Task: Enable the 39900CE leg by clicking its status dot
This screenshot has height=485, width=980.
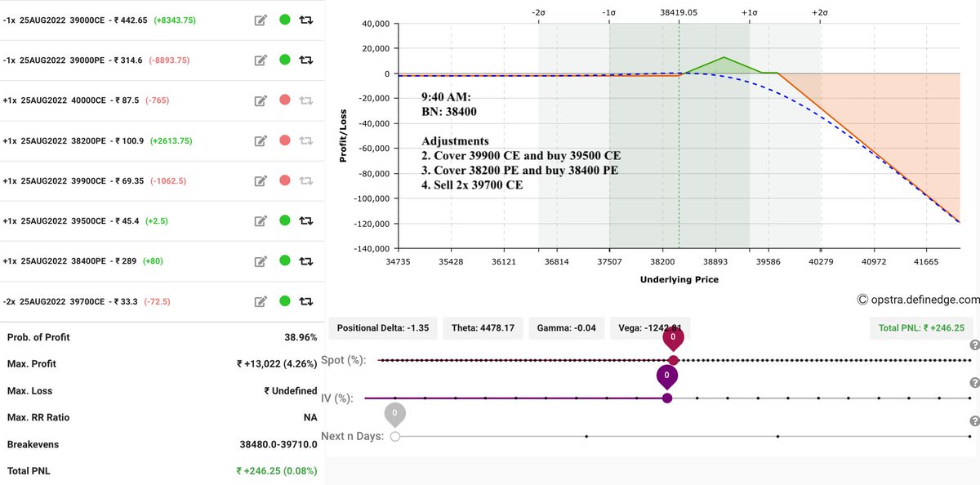Action: click(x=284, y=180)
